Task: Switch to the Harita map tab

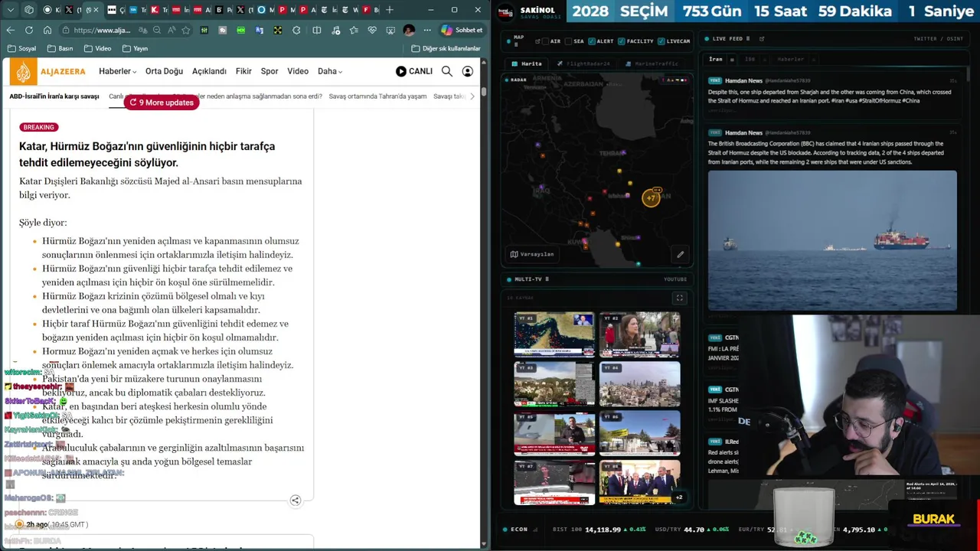Action: tap(527, 64)
